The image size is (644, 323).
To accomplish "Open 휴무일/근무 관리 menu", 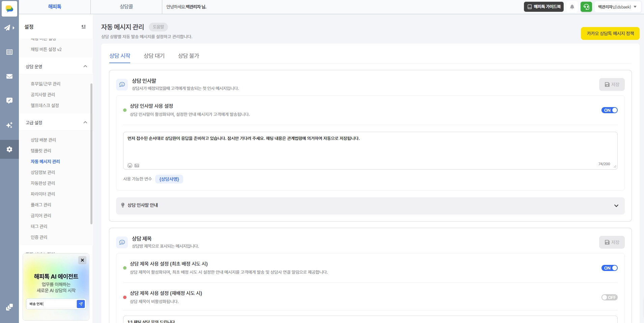I will [x=46, y=84].
